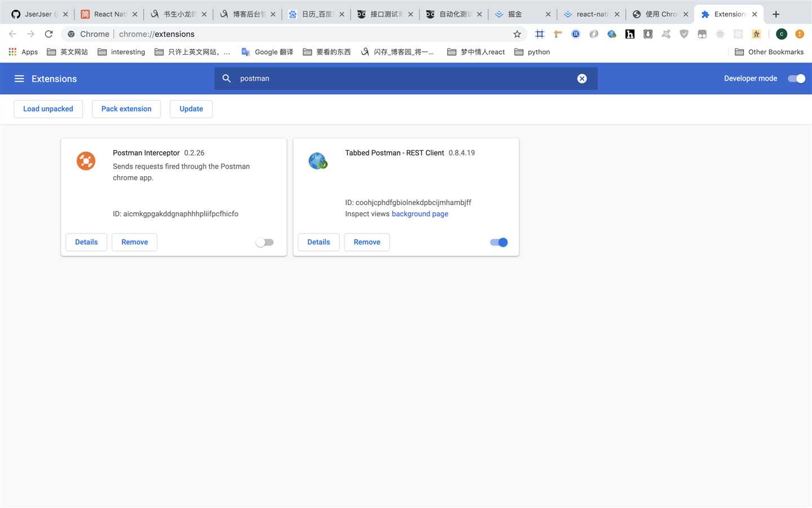The width and height of the screenshot is (812, 508).
Task: Open the interesting bookmark folder
Action: (x=121, y=52)
